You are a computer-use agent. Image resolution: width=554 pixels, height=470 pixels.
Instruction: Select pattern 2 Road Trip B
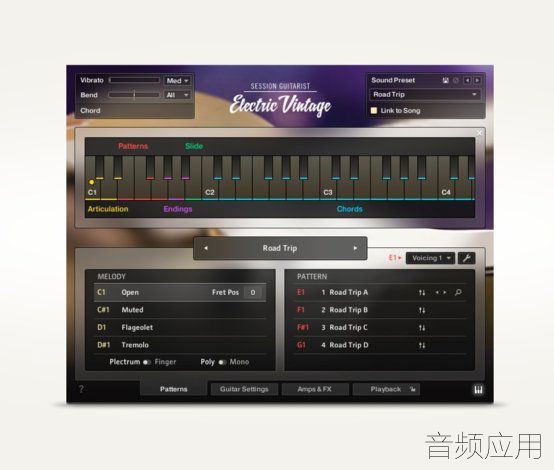pos(380,310)
